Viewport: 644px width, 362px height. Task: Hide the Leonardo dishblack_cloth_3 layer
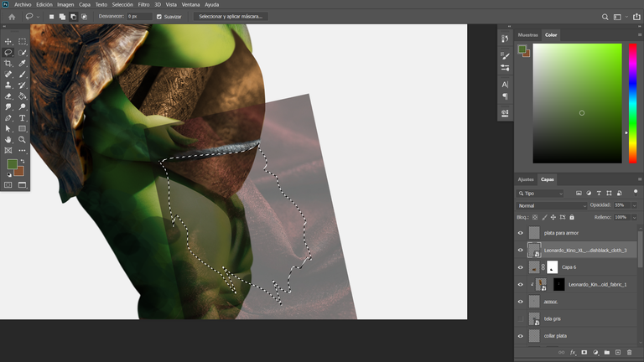click(x=521, y=250)
